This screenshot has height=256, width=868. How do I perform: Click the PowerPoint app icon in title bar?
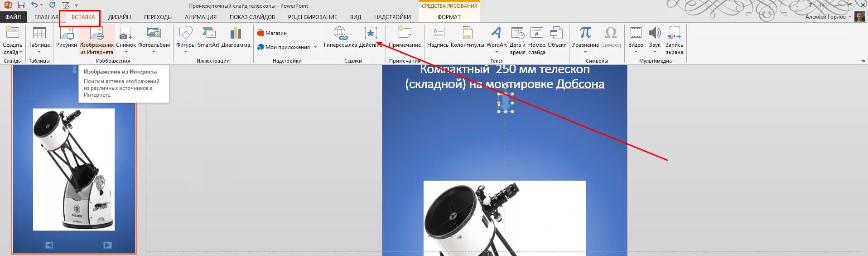7,5
